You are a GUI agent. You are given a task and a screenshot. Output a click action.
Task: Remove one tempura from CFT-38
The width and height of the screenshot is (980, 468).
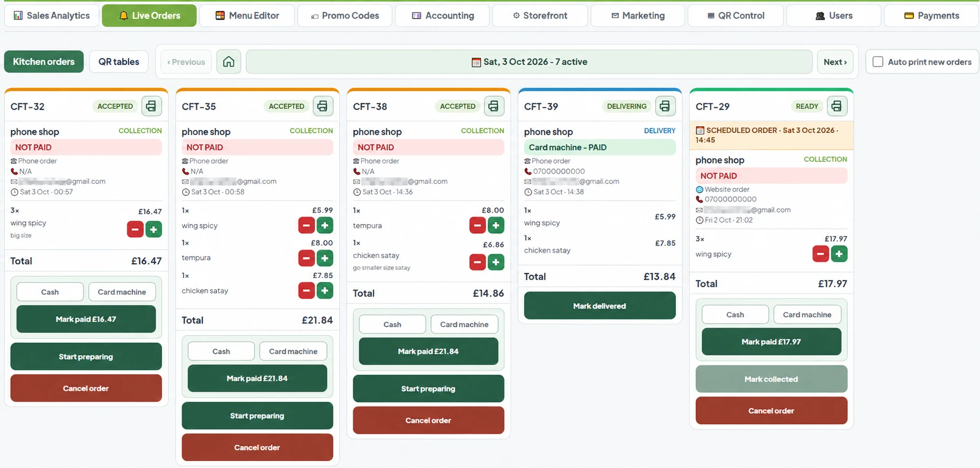click(478, 225)
